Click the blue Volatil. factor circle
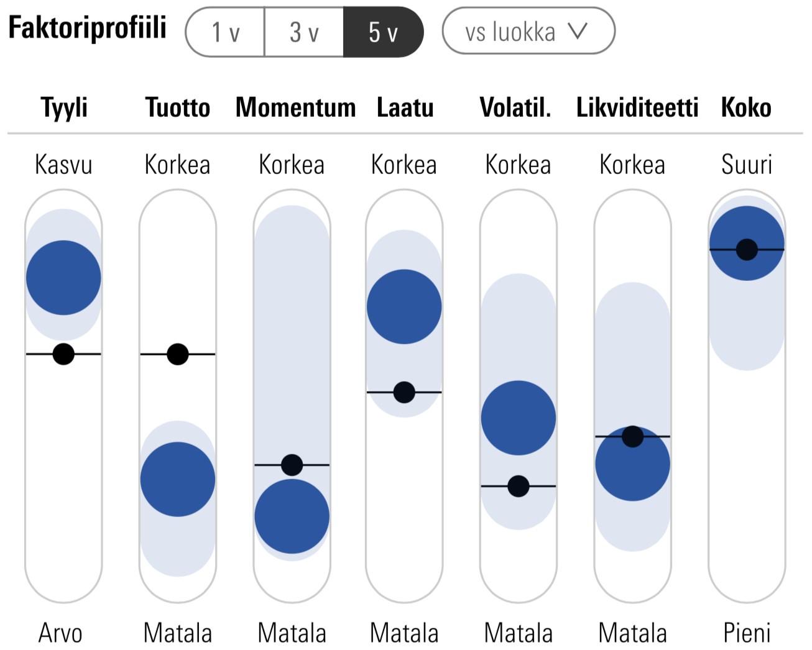This screenshot has width=812, height=650. click(x=519, y=416)
